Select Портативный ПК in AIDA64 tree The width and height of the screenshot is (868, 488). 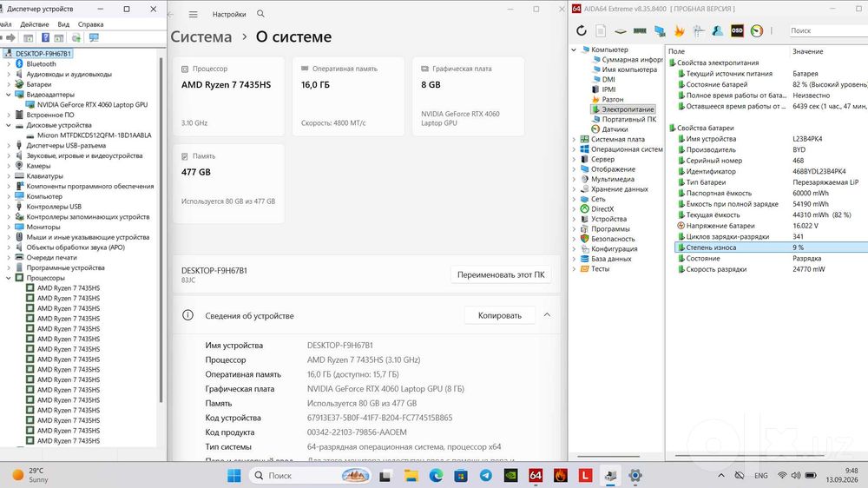pyautogui.click(x=628, y=120)
